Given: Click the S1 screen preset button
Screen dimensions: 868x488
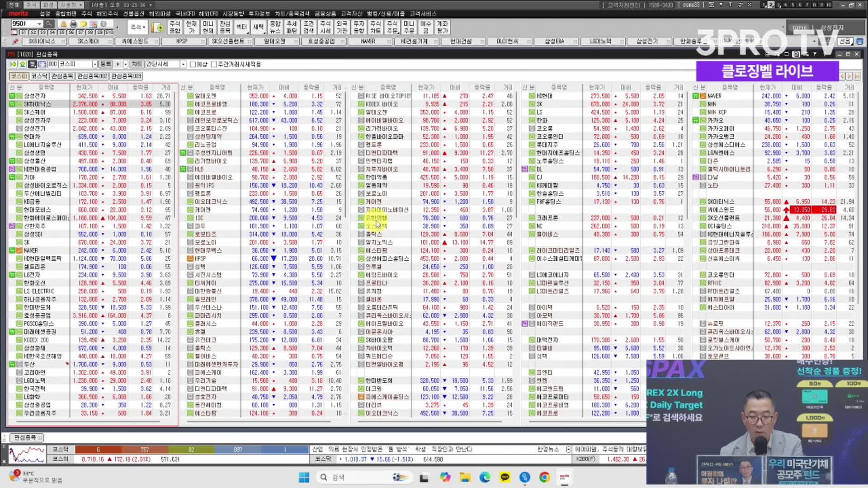Looking at the screenshot, I should pyautogui.click(x=24, y=33).
